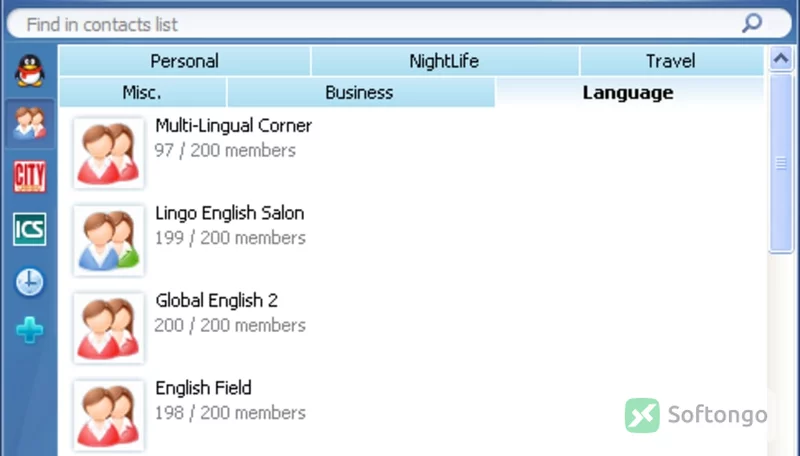This screenshot has height=456, width=800.
Task: Select the groups sidebar icon
Action: coord(30,124)
